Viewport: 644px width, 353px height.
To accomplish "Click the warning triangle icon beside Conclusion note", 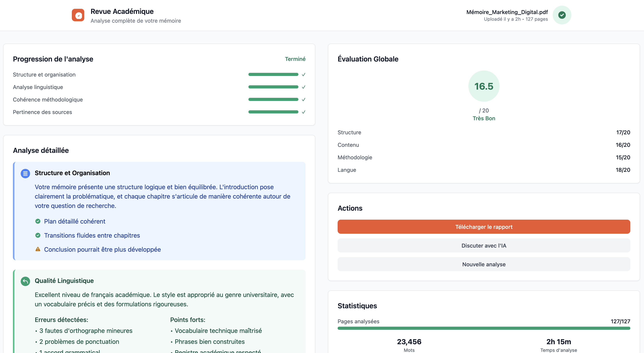I will 38,249.
